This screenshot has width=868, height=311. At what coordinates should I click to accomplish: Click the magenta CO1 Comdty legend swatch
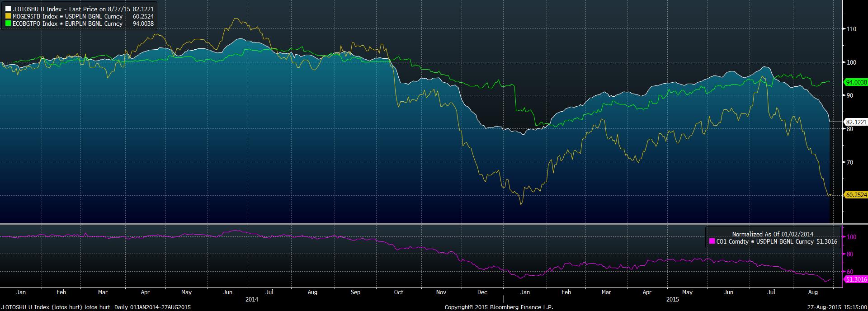[712, 242]
